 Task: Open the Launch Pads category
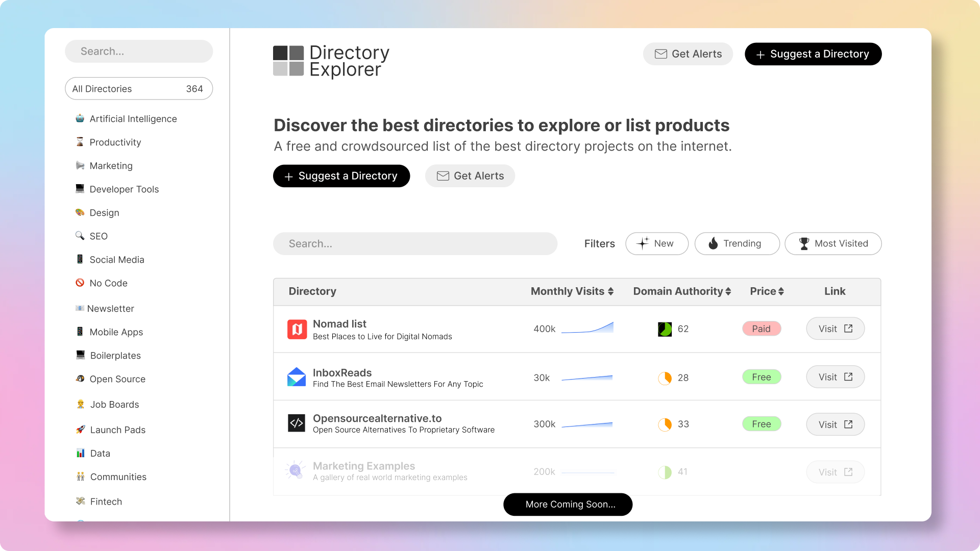[x=118, y=430]
